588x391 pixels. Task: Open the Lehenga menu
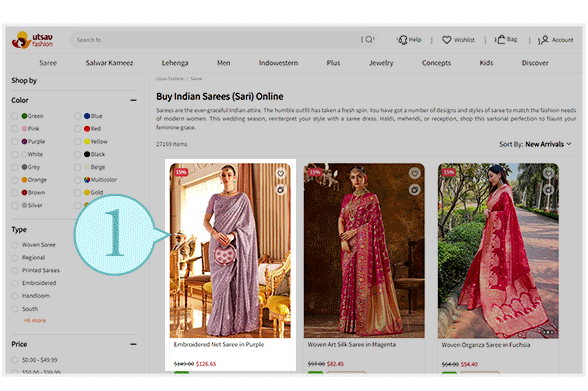click(175, 63)
